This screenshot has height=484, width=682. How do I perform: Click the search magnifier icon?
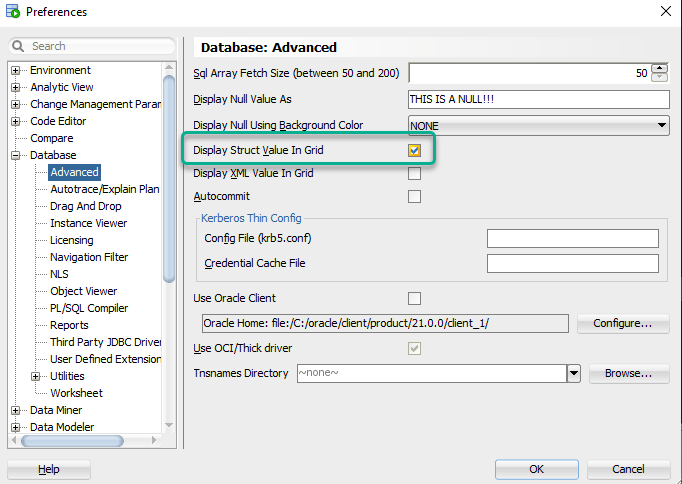pos(18,46)
